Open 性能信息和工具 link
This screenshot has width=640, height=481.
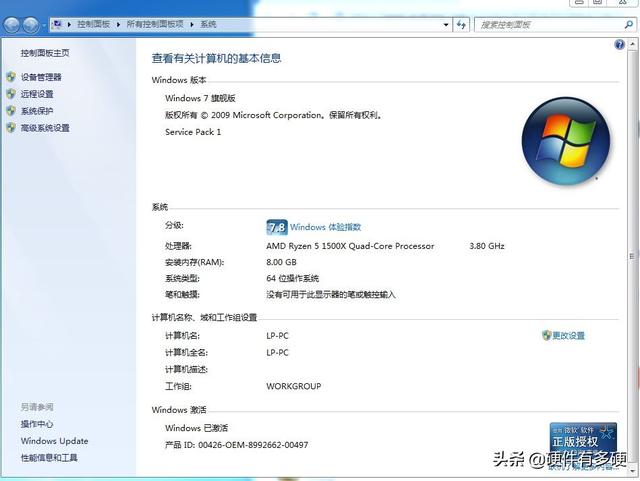point(49,458)
